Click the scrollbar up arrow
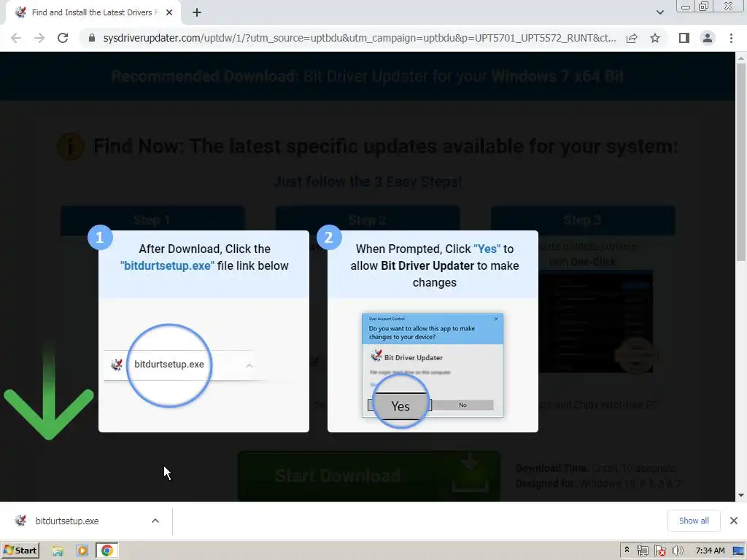 [x=741, y=58]
